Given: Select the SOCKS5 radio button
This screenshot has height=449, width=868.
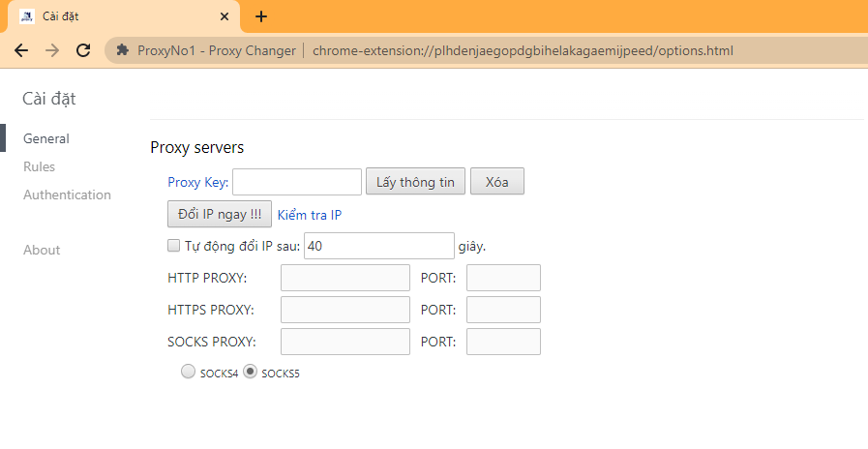Looking at the screenshot, I should tap(250, 372).
